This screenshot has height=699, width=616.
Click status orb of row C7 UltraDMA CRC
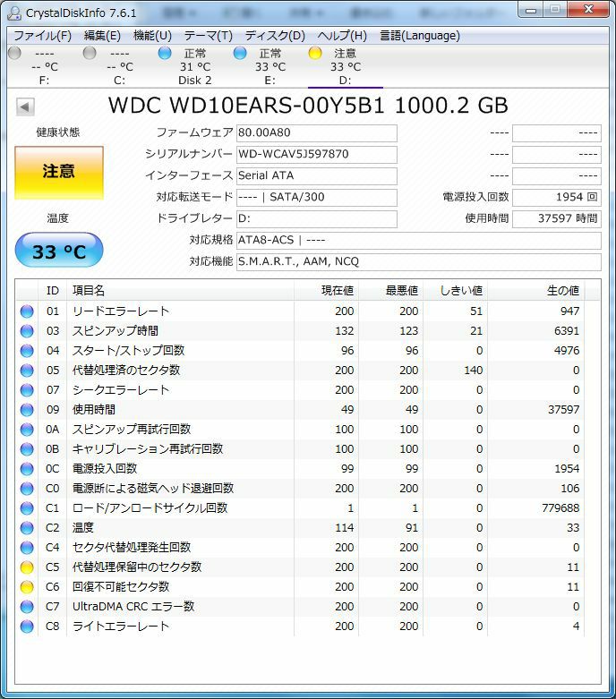pyautogui.click(x=27, y=606)
